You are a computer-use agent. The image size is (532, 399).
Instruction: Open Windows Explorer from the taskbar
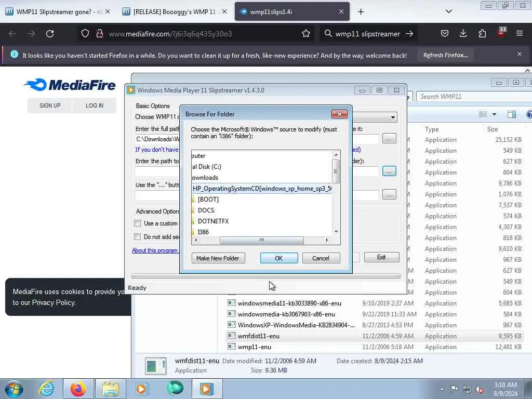pyautogui.click(x=111, y=389)
